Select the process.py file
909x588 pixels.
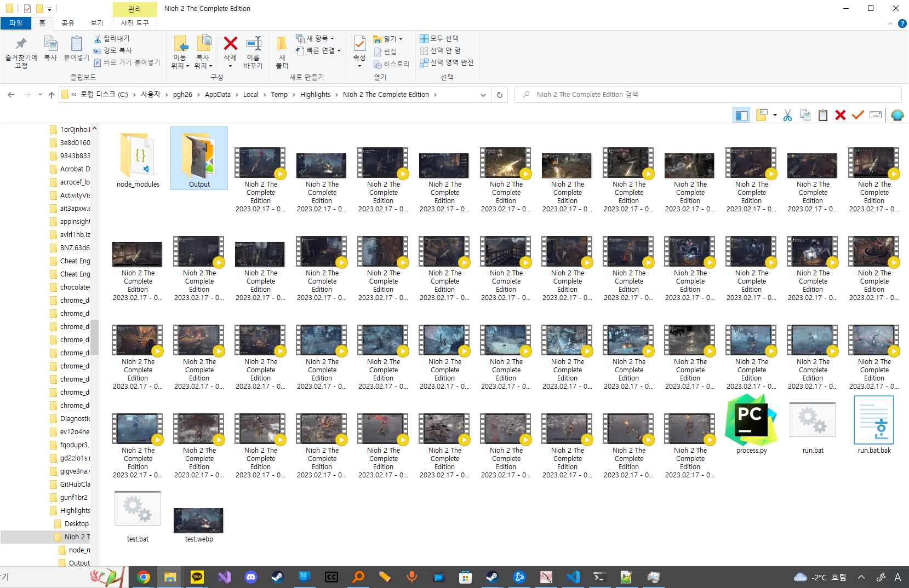[x=751, y=425]
